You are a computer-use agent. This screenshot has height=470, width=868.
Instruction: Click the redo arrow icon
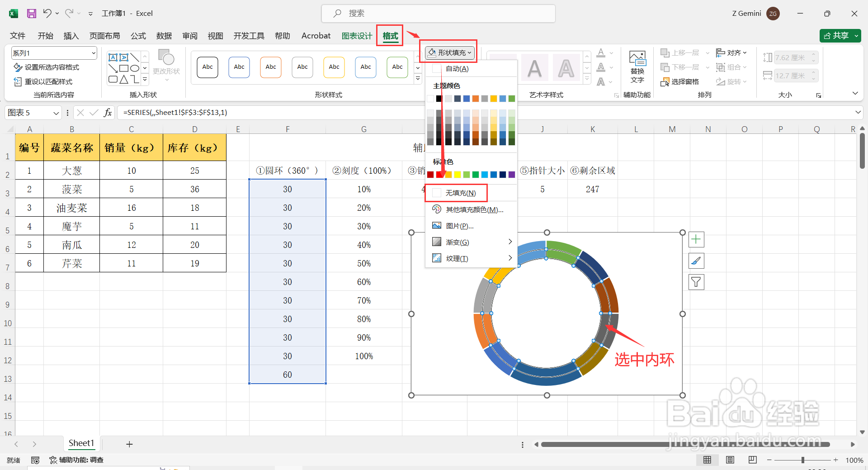click(x=69, y=13)
